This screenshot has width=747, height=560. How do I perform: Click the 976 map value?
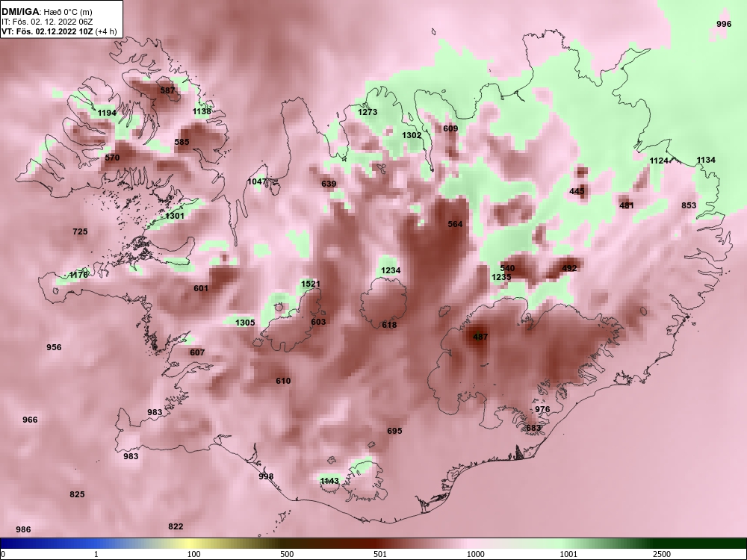click(x=542, y=409)
